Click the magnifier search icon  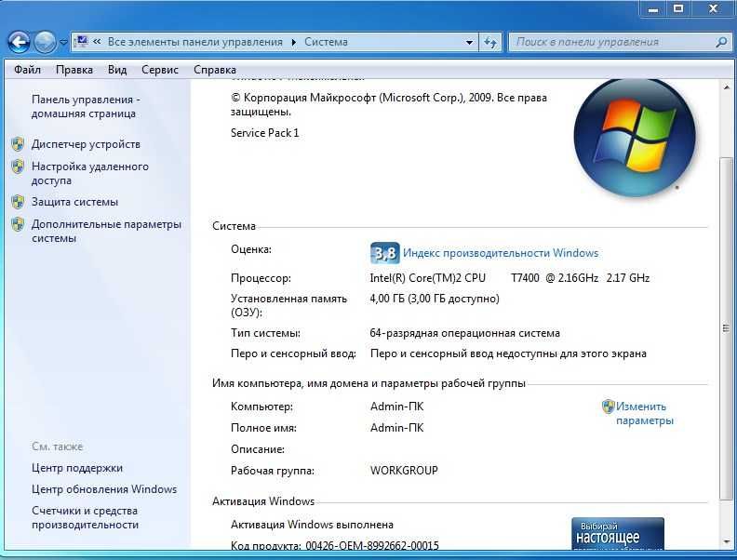click(721, 42)
